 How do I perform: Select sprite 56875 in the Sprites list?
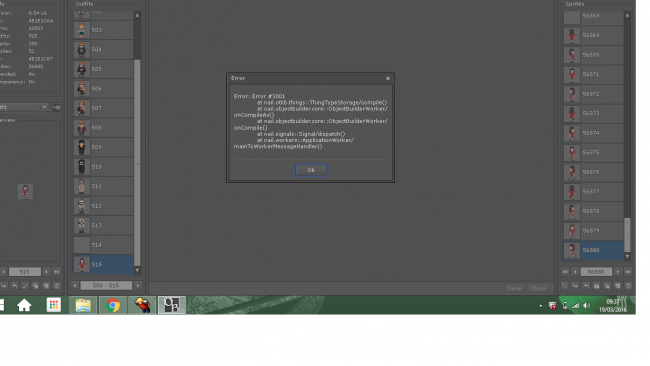[x=593, y=153]
